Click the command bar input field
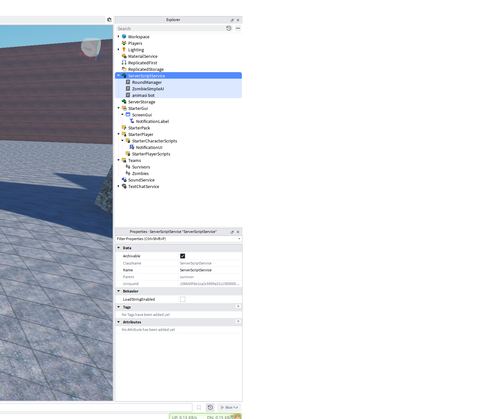The image size is (500, 419). tap(96, 407)
